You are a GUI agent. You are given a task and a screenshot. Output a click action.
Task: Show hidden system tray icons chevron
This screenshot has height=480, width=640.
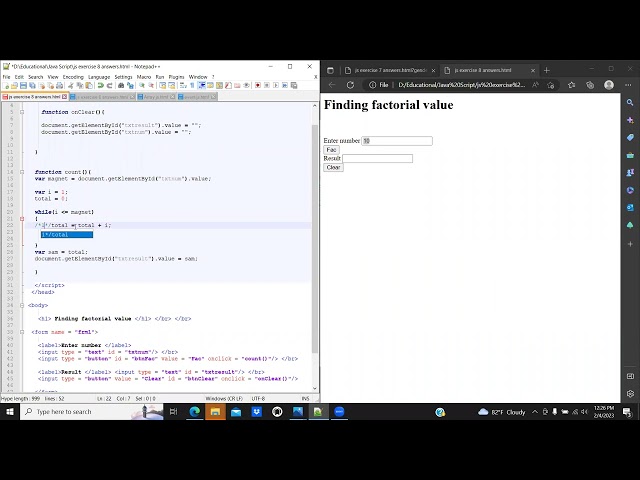[x=535, y=412]
